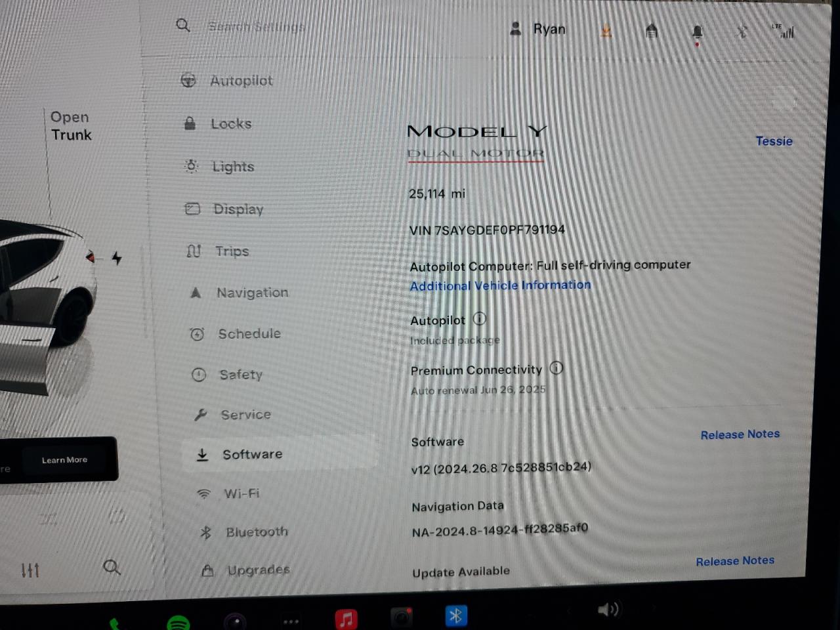Show Autopilot package info icon
The width and height of the screenshot is (840, 630).
coord(480,319)
